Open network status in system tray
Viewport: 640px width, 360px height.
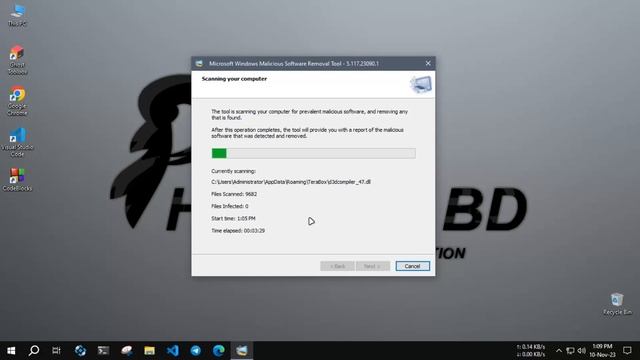pos(571,351)
